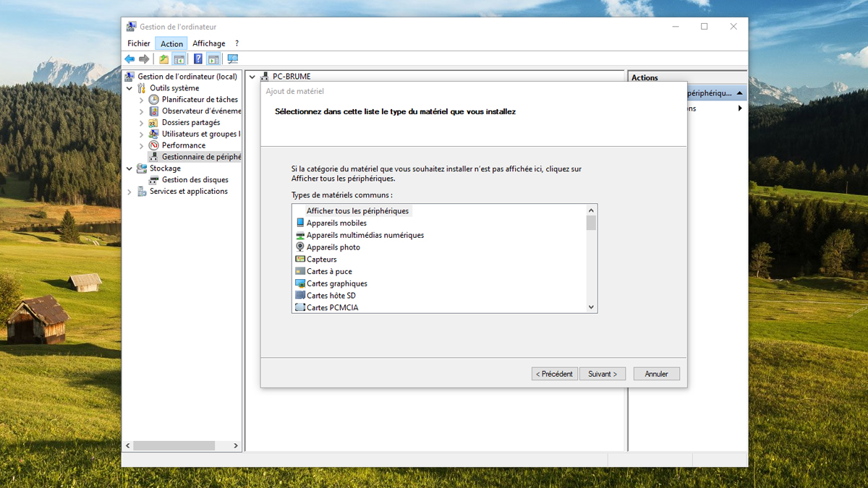
Task: Click the Appareils photo camera icon
Action: 300,247
